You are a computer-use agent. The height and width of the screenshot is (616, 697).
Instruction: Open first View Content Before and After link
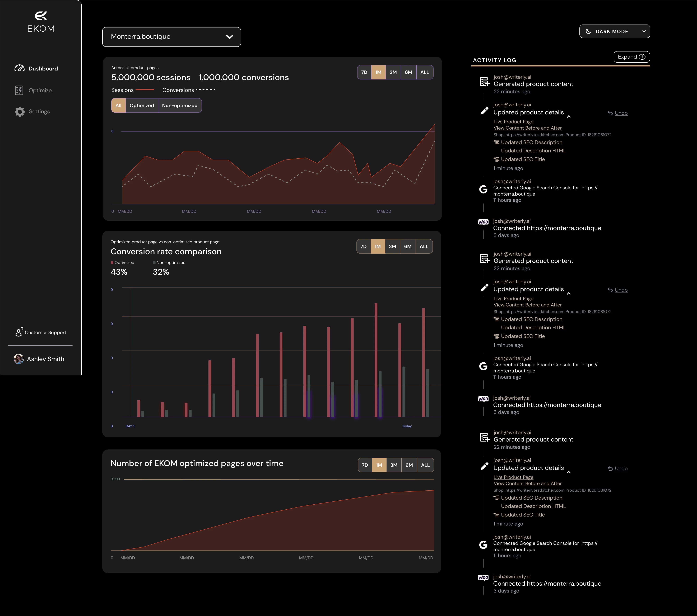click(528, 128)
